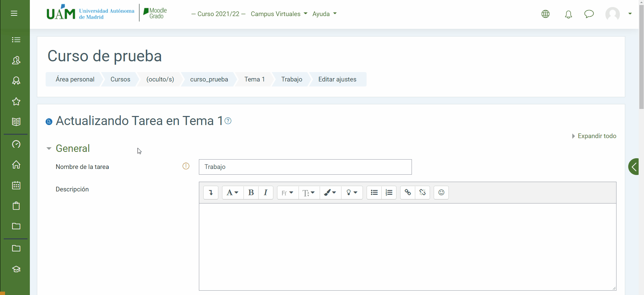This screenshot has height=295, width=644.
Task: Toggle bold formatting in description editor
Action: 251,193
